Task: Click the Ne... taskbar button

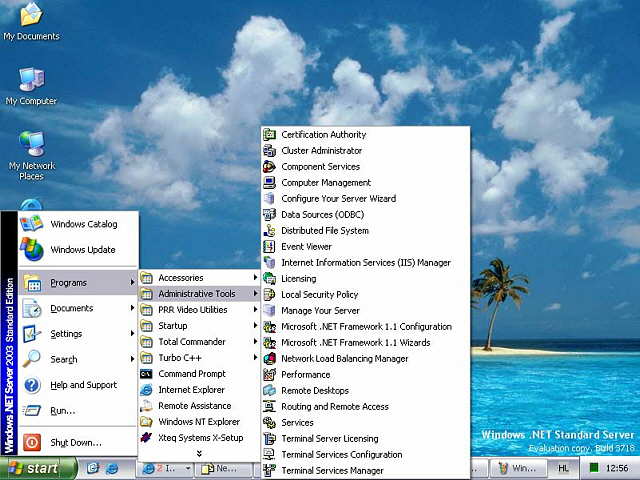Action: 223,468
